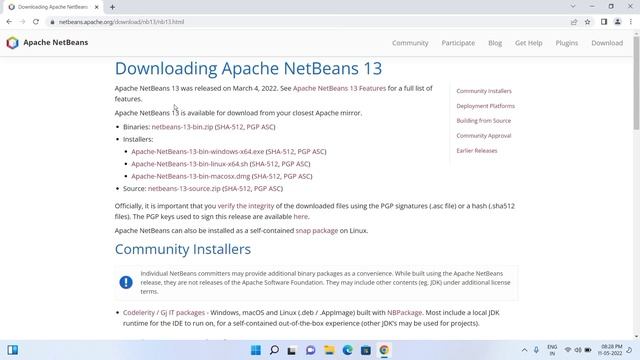The width and height of the screenshot is (640, 360).
Task: Open verify the integrity link
Action: tap(246, 206)
